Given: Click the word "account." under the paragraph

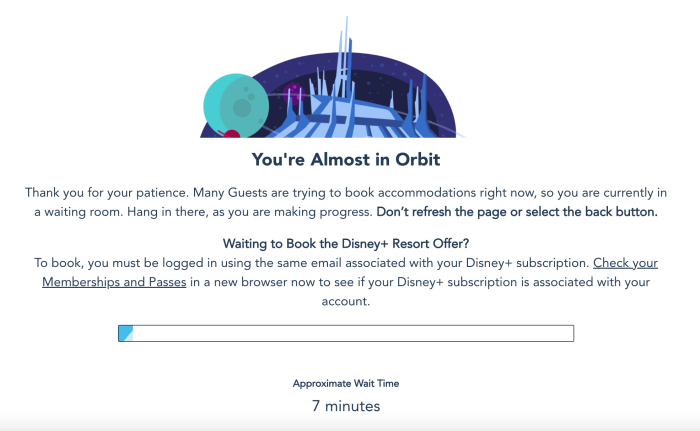Looking at the screenshot, I should (x=346, y=301).
